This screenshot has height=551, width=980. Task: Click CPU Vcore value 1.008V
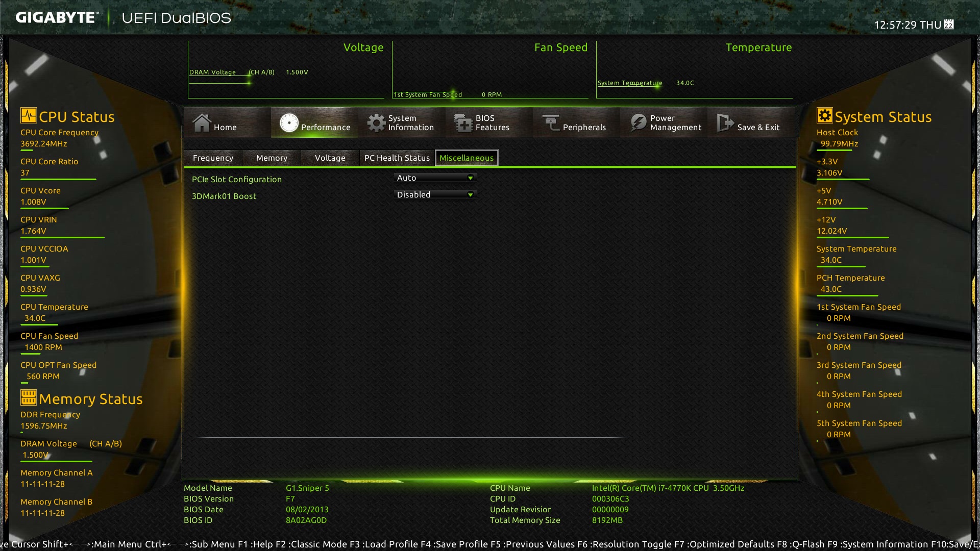[33, 202]
